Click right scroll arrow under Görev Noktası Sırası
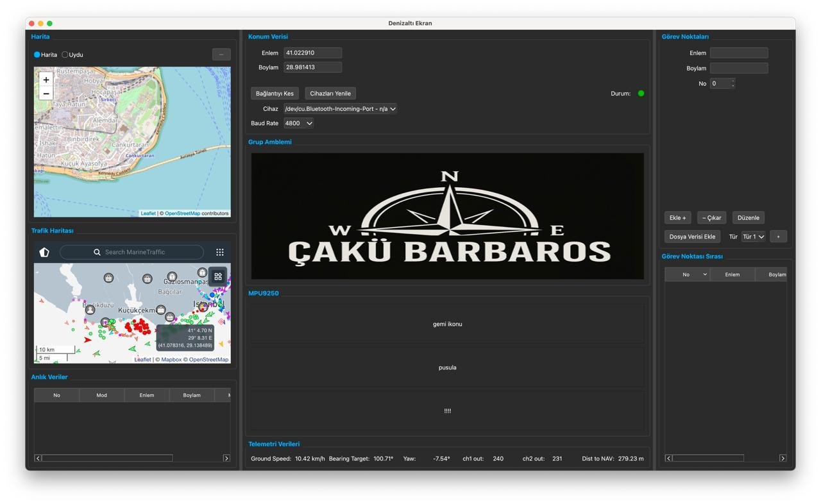Viewport: 821px width, 504px height. click(x=783, y=458)
